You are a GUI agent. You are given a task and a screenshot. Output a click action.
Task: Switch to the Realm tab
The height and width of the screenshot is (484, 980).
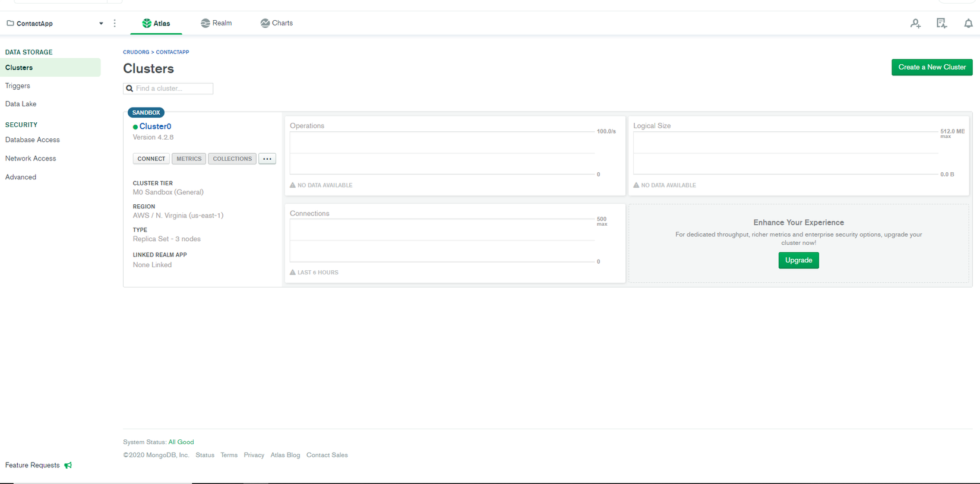[216, 23]
